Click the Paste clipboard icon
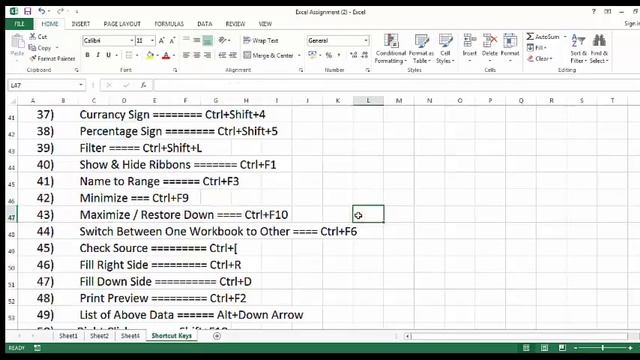Image resolution: width=640 pixels, height=360 pixels. click(17, 42)
